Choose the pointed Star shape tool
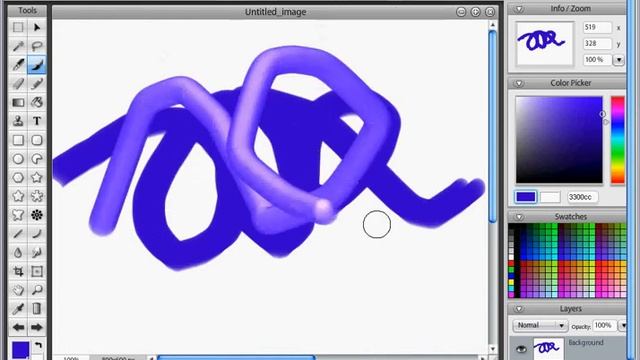This screenshot has height=360, width=640. coord(37,178)
